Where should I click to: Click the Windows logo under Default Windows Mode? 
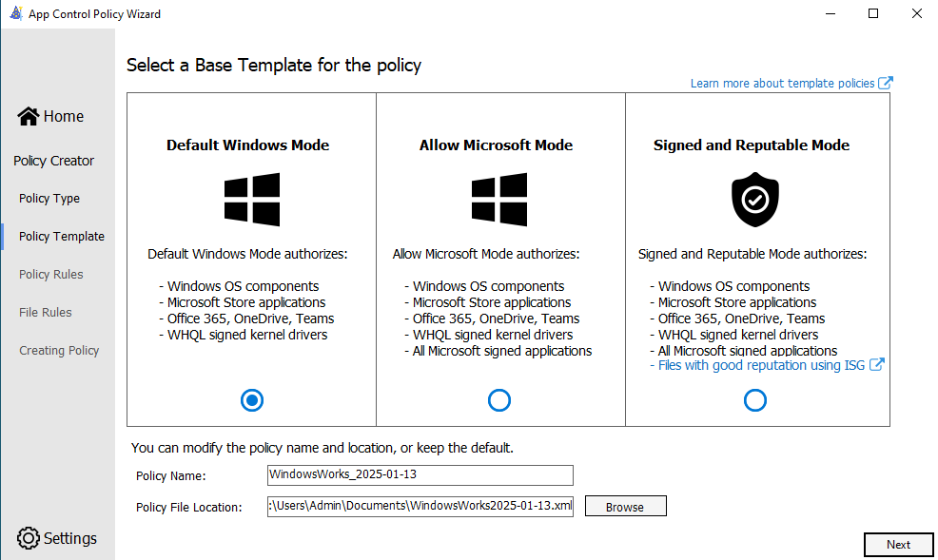coord(252,199)
